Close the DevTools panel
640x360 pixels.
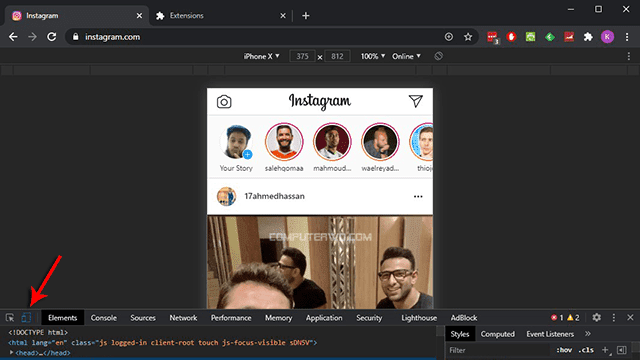(x=630, y=318)
